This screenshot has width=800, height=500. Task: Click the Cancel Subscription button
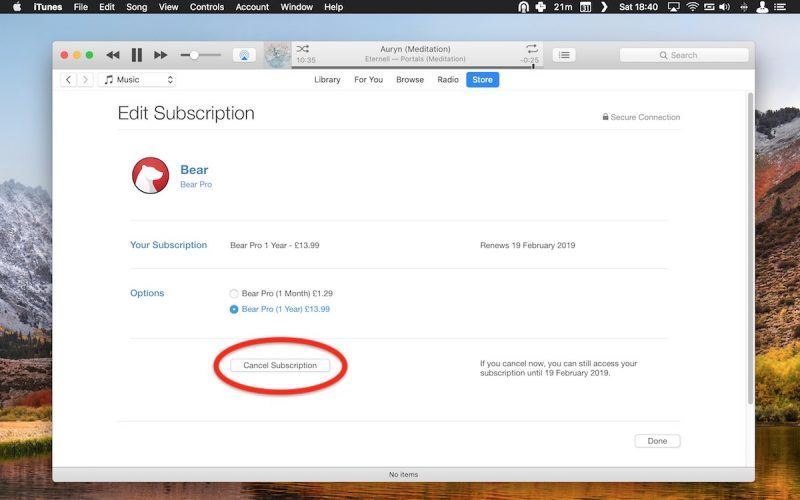click(x=280, y=365)
